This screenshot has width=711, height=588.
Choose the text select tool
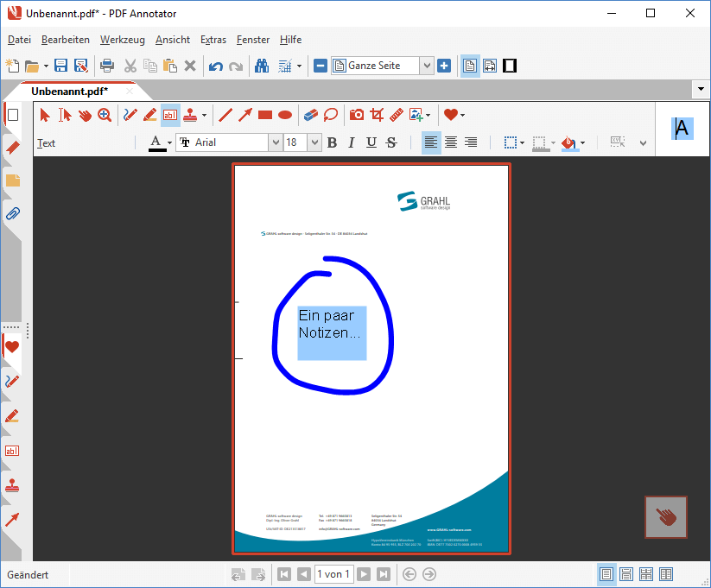65,115
